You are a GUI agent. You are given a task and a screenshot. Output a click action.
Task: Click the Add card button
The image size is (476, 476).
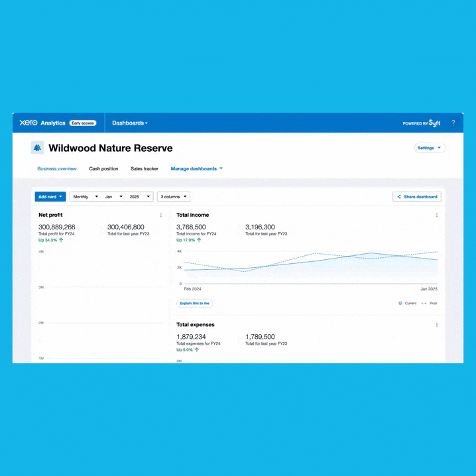[x=50, y=197]
